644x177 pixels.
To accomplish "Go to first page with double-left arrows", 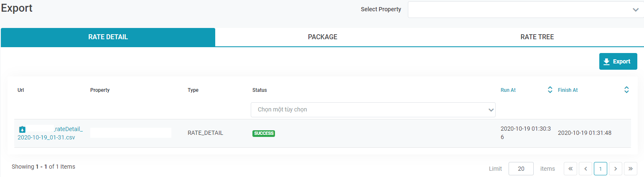I will [570, 169].
